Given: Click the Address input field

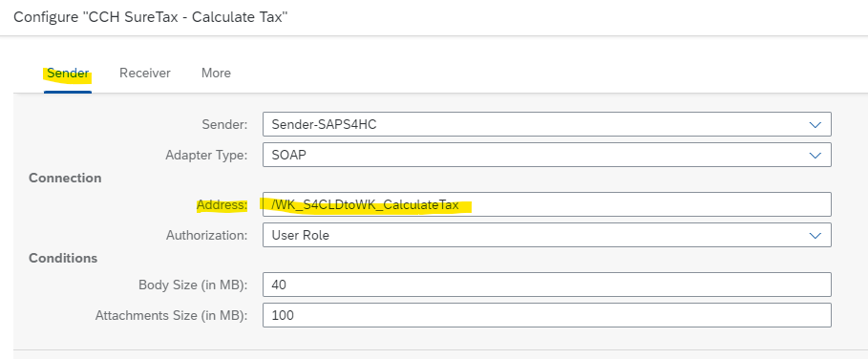Looking at the screenshot, I should [x=547, y=204].
